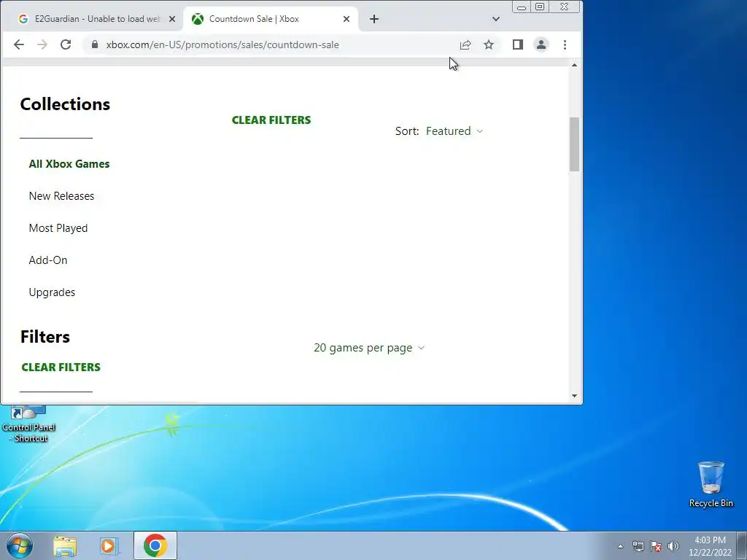Click the Chrome taskbar icon

tap(155, 545)
